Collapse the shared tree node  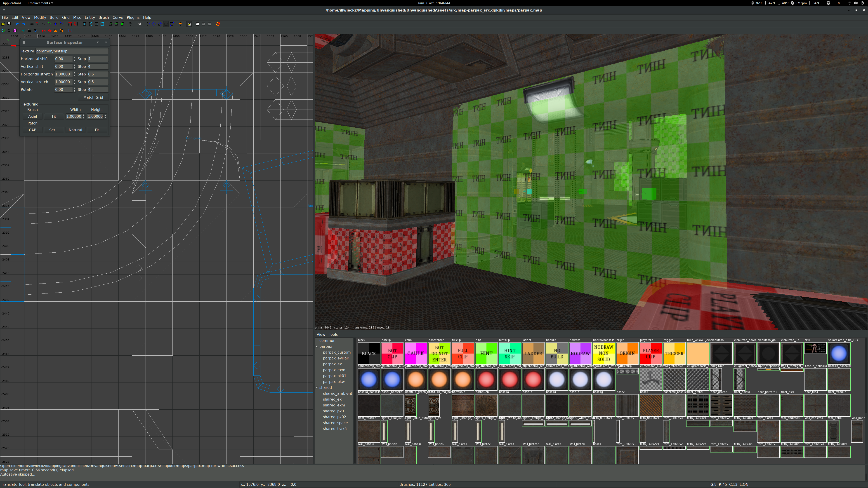[x=317, y=388]
